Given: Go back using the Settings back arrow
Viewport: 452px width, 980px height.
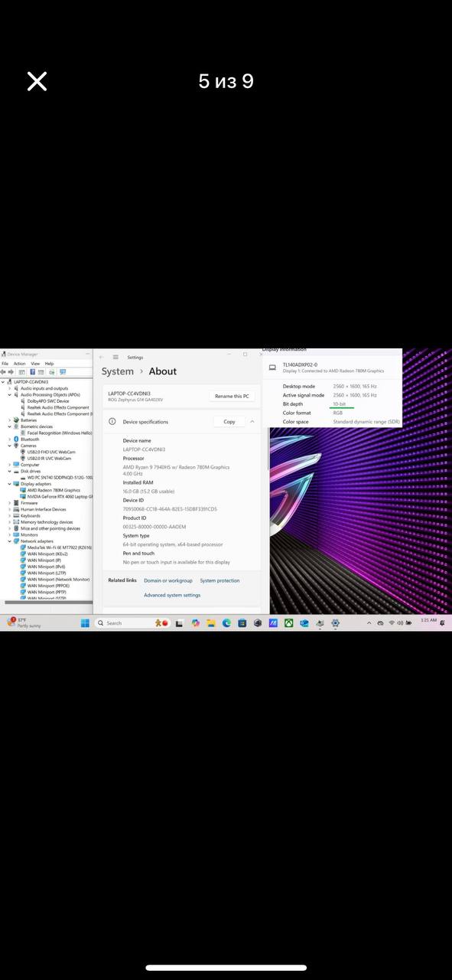Looking at the screenshot, I should click(x=102, y=357).
